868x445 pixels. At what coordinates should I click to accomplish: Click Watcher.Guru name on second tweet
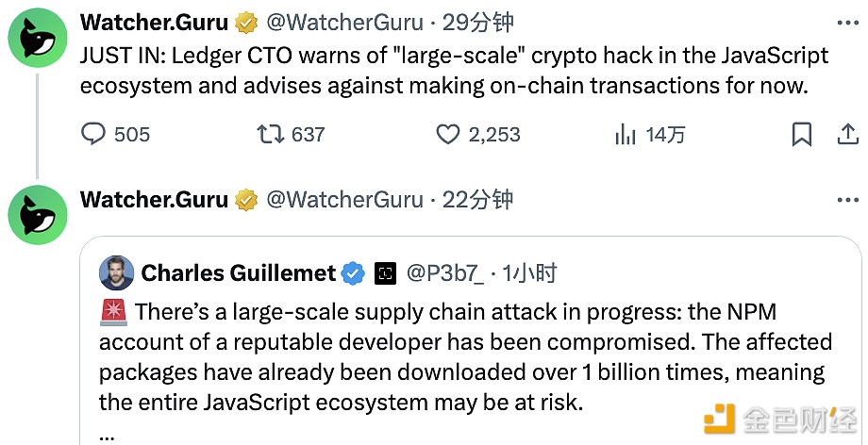point(154,199)
